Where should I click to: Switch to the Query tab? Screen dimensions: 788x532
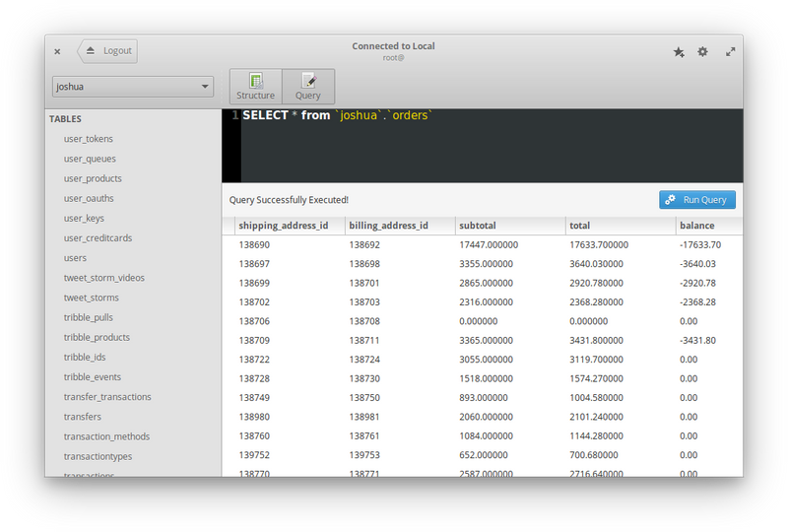[308, 87]
